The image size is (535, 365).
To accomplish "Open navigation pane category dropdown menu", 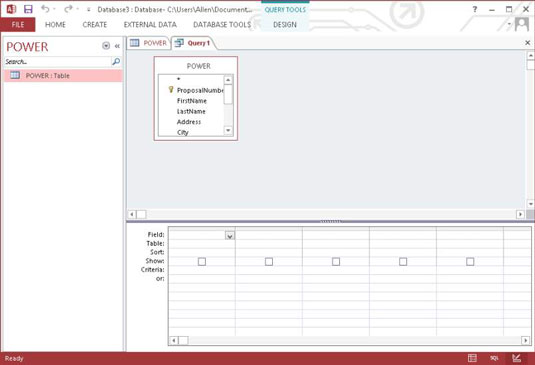I will [x=106, y=46].
